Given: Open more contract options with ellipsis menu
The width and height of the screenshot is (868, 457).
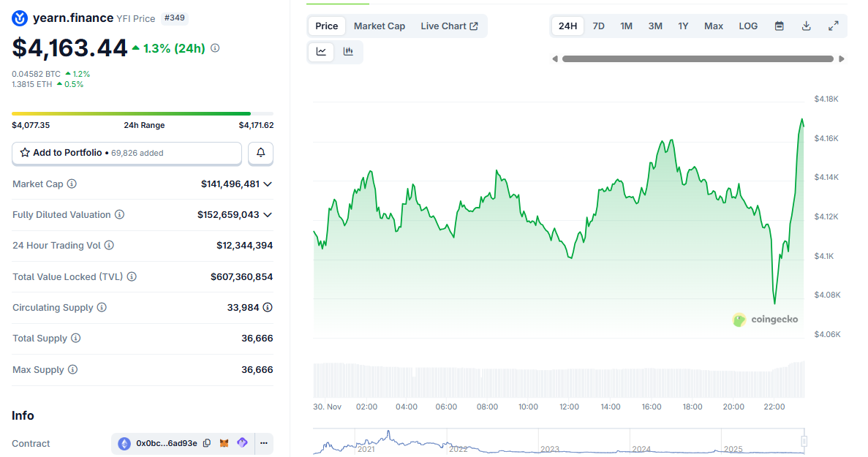Looking at the screenshot, I should tap(263, 443).
